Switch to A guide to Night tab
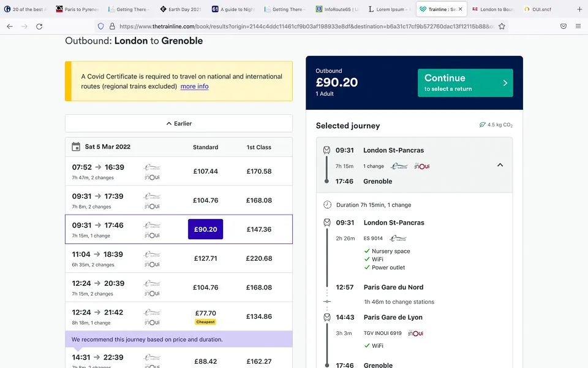Viewport: 588px width, 368px height. click(233, 9)
